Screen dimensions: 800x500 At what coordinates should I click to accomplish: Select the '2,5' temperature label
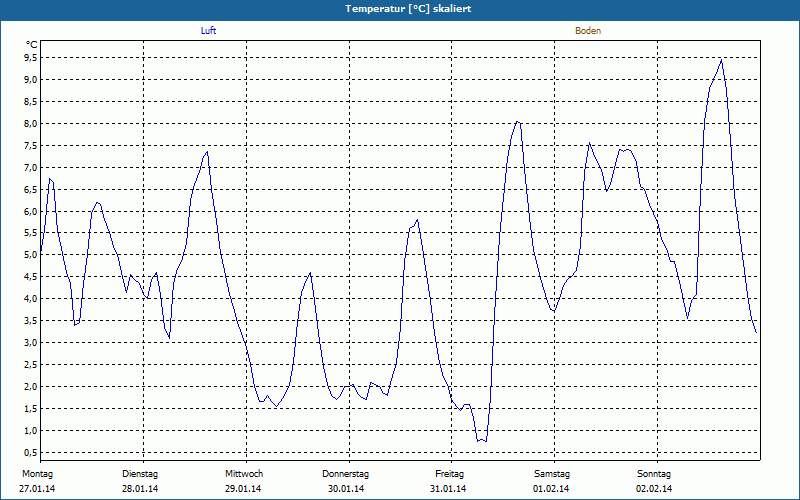click(30, 364)
